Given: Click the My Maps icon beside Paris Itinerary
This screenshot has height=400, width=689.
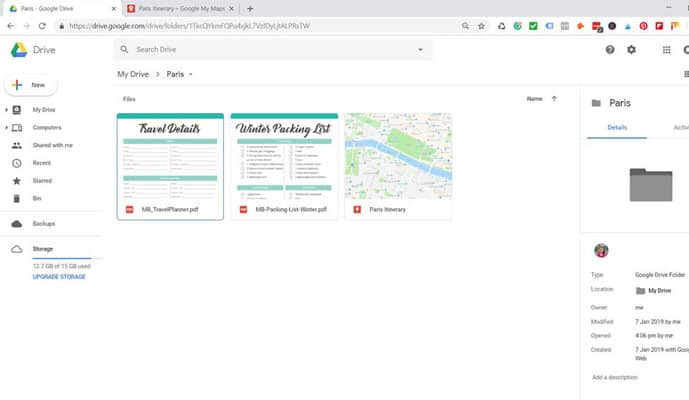Looking at the screenshot, I should [x=357, y=209].
